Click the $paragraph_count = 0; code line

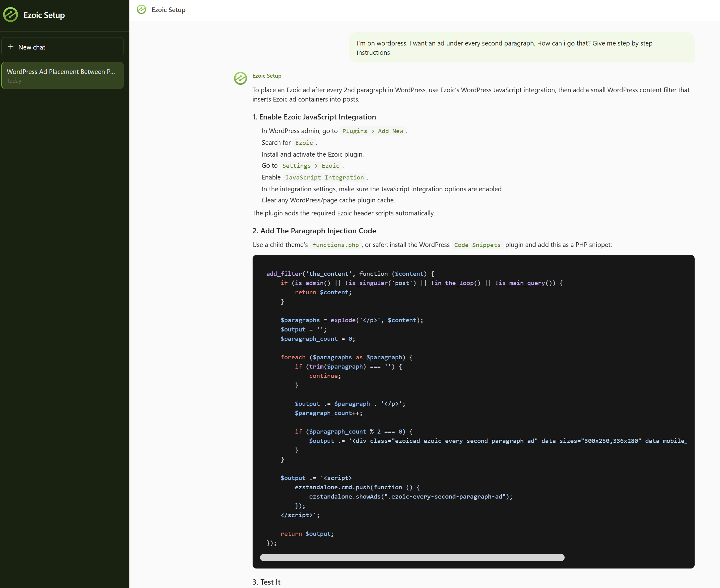[x=318, y=339]
